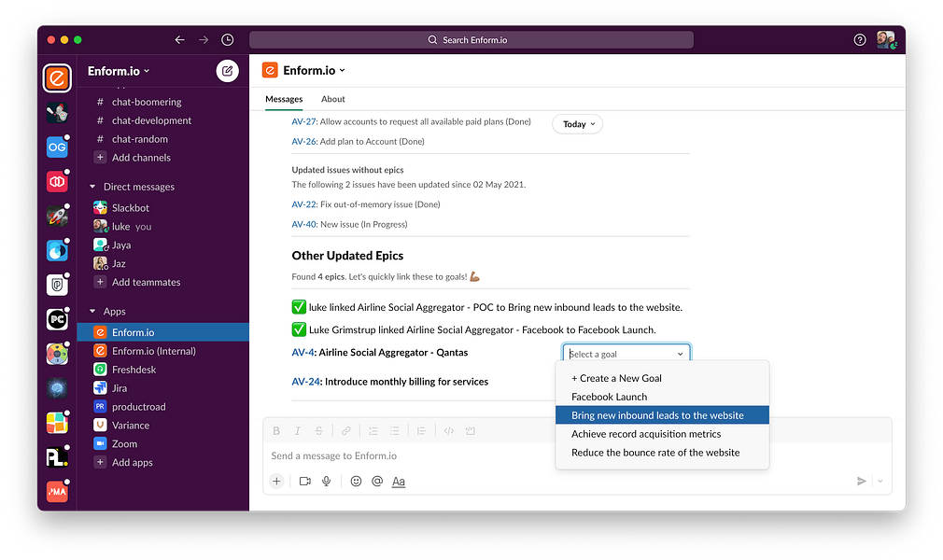The image size is (943, 560).
Task: Insert a blockquote
Action: [421, 430]
